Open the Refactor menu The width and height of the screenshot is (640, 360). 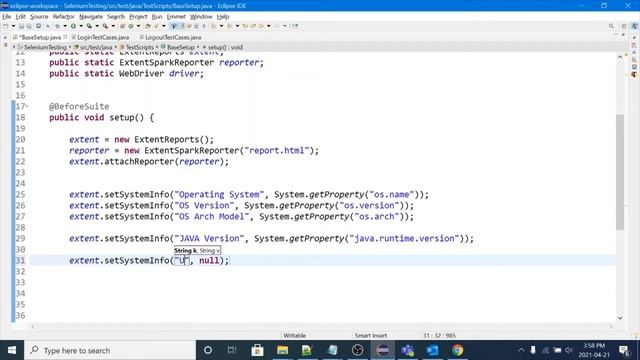tap(63, 17)
